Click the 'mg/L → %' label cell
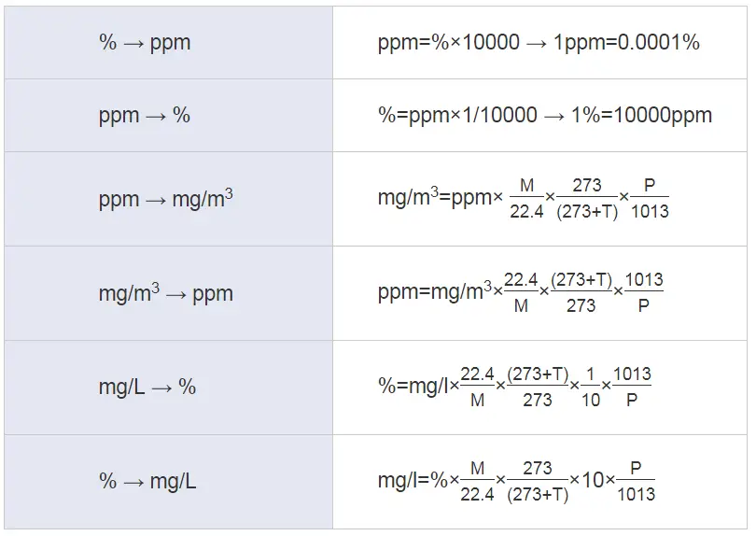The image size is (756, 536). point(168,388)
